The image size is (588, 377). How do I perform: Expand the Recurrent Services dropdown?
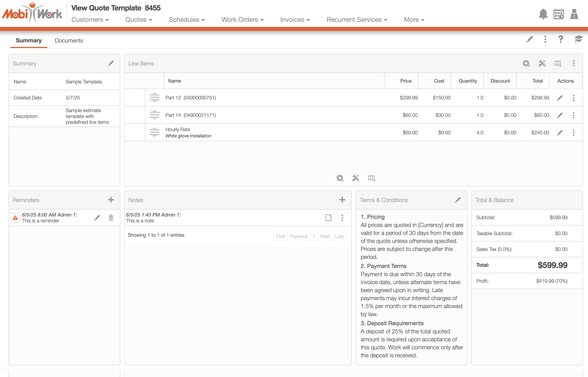pos(357,20)
